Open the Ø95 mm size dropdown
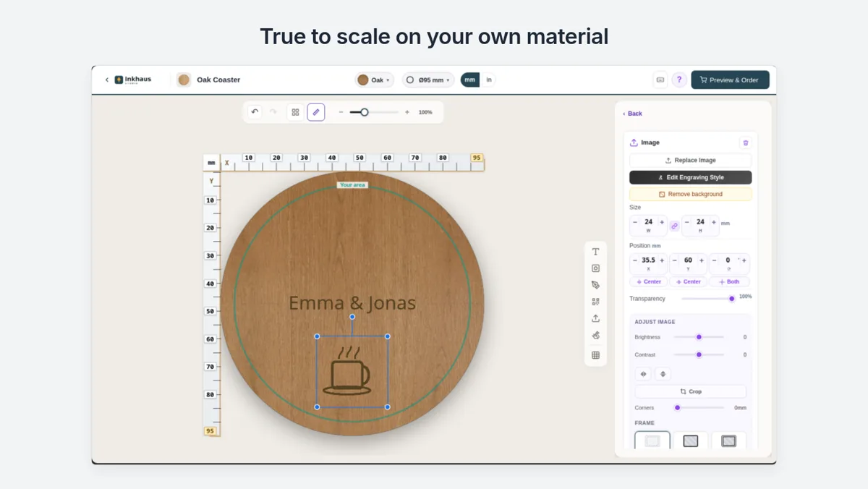This screenshot has height=489, width=868. coord(428,80)
